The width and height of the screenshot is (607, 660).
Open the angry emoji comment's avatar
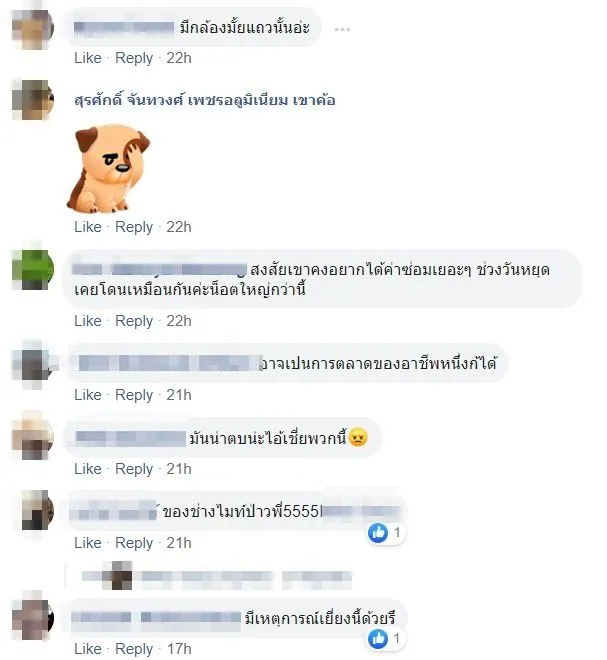[x=32, y=439]
